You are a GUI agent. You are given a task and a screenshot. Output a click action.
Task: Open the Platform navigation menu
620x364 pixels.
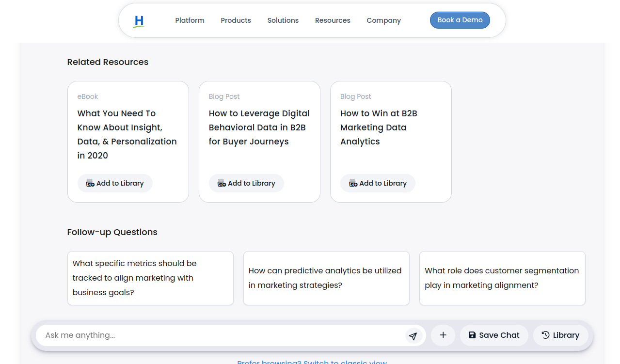point(190,20)
